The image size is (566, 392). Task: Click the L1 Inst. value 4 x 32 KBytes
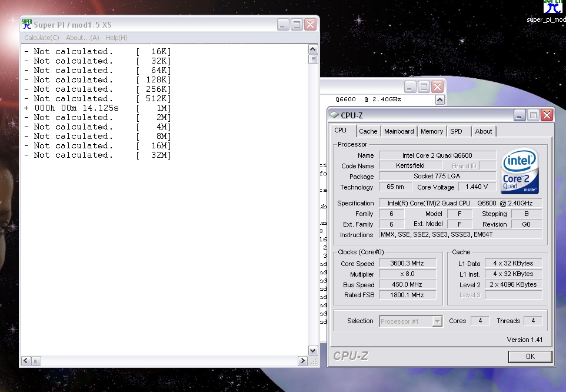[x=513, y=274]
